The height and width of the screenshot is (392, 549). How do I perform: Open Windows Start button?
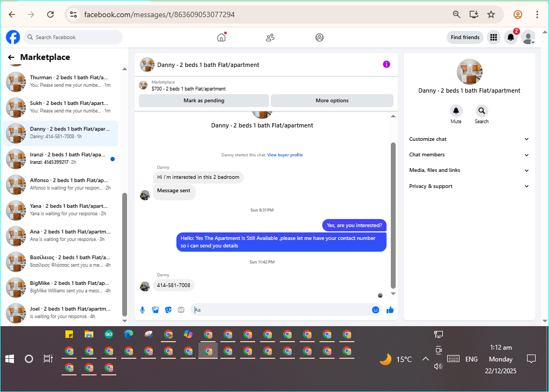tap(10, 359)
